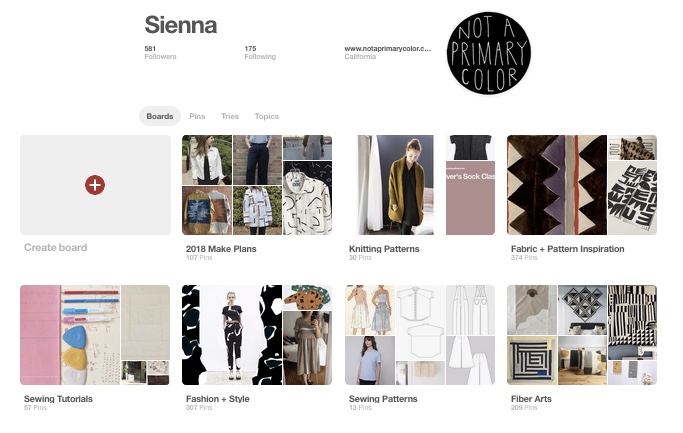View the 581 Followers list

(160, 52)
